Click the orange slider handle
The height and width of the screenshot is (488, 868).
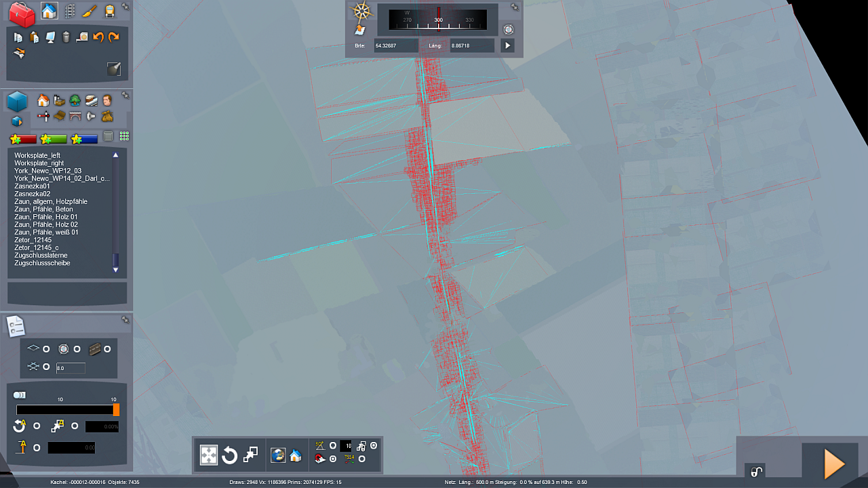117,410
